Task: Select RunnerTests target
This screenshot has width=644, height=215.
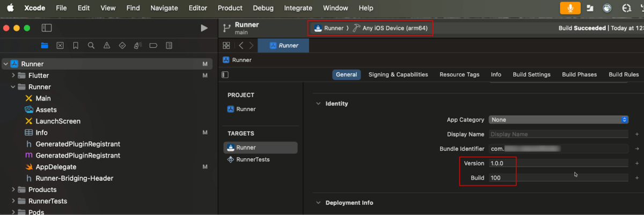Action: [x=253, y=159]
